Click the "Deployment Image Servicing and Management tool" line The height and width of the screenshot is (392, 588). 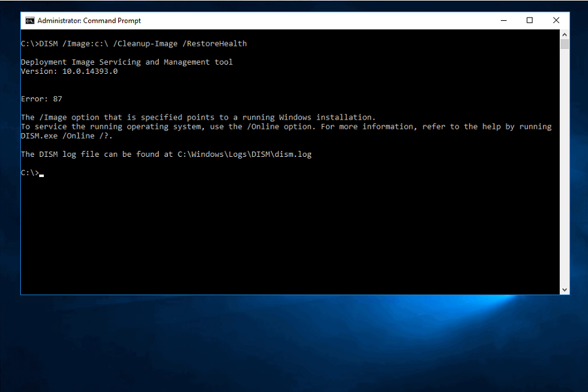127,62
